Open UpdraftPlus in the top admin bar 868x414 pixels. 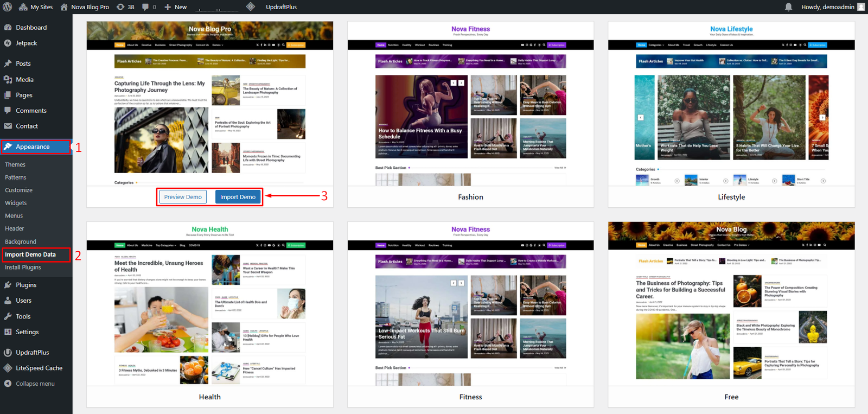(281, 7)
